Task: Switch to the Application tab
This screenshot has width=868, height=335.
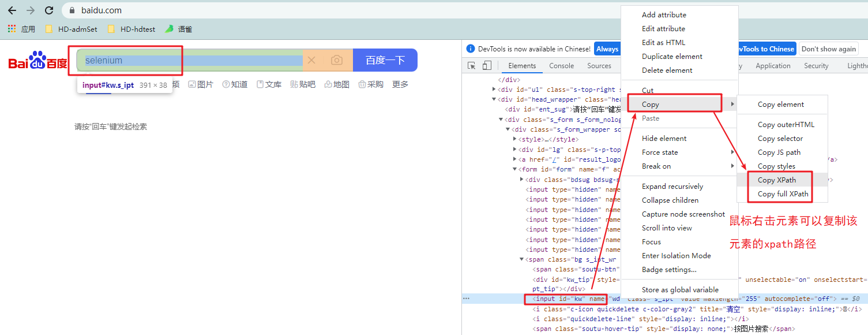Action: [773, 66]
